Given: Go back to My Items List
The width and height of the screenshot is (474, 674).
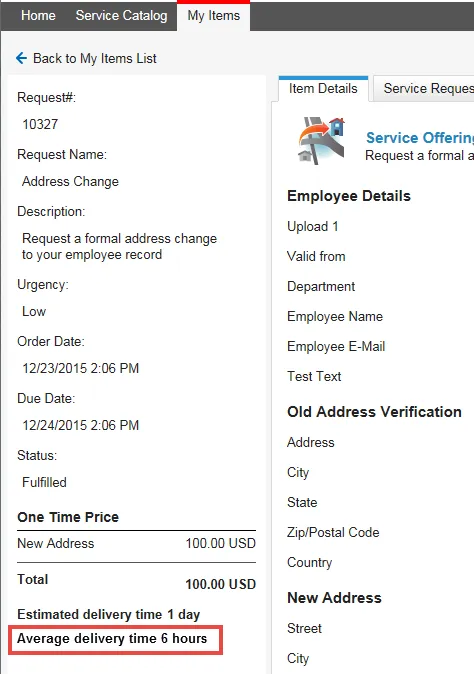Looking at the screenshot, I should tap(95, 58).
